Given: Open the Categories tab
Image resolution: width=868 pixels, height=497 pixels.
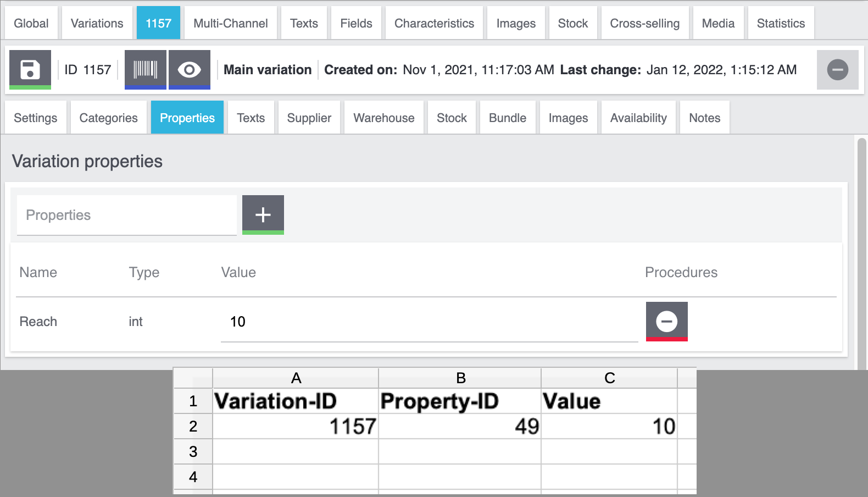Looking at the screenshot, I should [x=109, y=118].
